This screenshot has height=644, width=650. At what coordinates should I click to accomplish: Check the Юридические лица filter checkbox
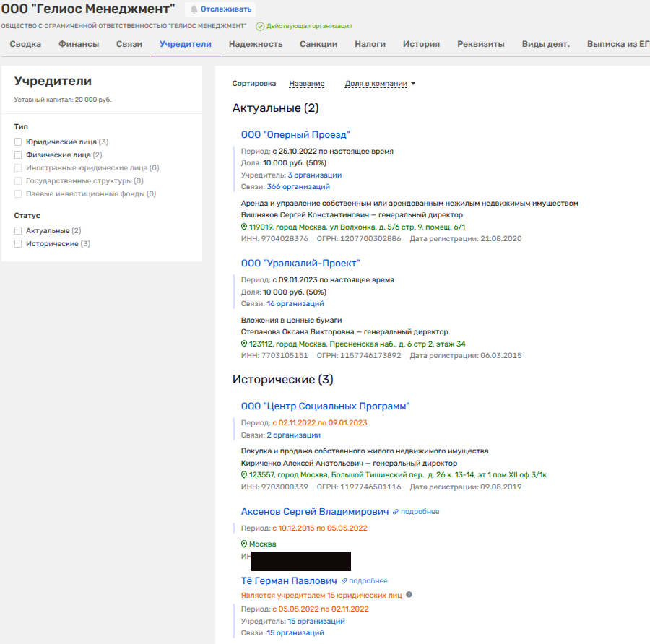pyautogui.click(x=19, y=142)
